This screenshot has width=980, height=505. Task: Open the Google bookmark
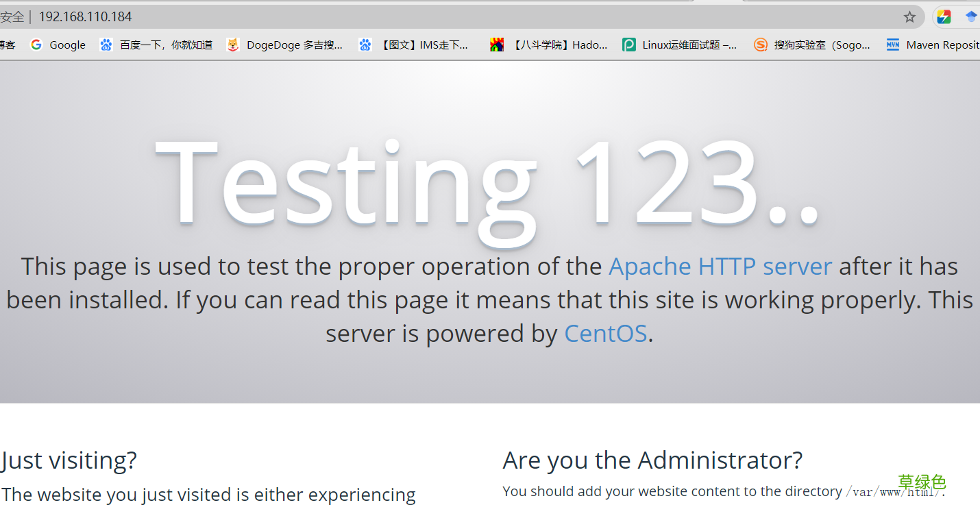[x=58, y=45]
